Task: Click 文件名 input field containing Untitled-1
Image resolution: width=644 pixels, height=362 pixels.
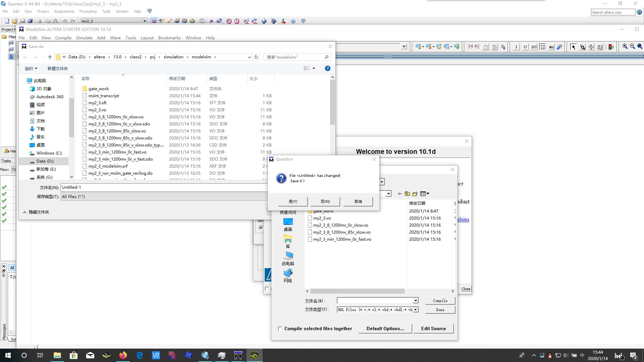Action: [164, 187]
